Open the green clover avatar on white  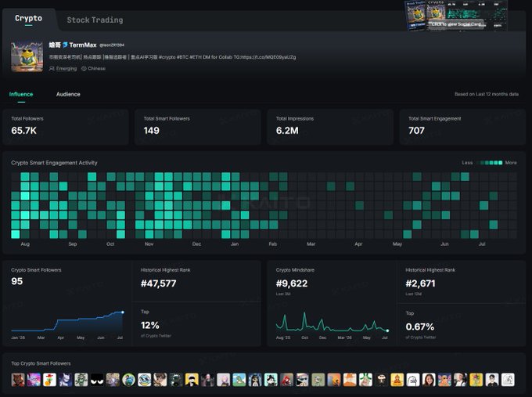pyautogui.click(x=366, y=380)
